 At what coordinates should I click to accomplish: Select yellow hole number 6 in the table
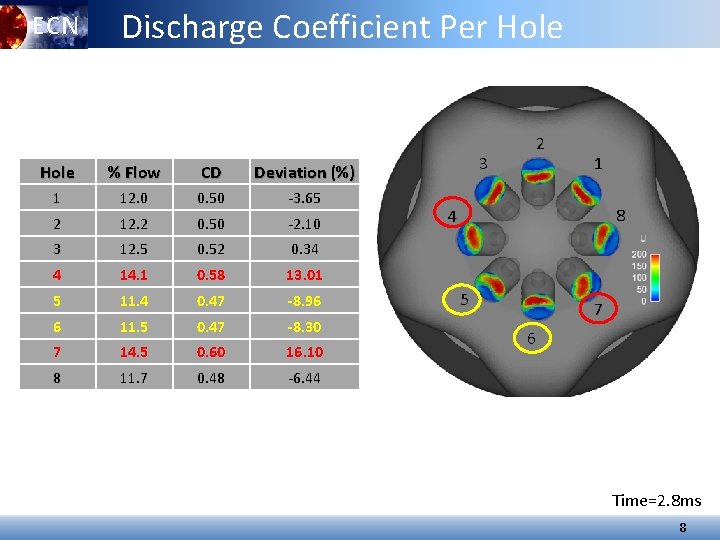coord(56,326)
